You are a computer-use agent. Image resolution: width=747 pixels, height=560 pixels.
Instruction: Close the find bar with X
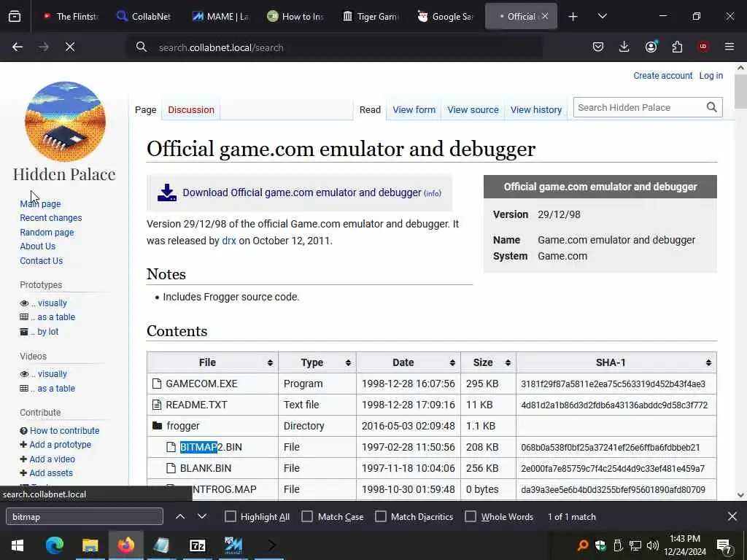[x=732, y=516]
